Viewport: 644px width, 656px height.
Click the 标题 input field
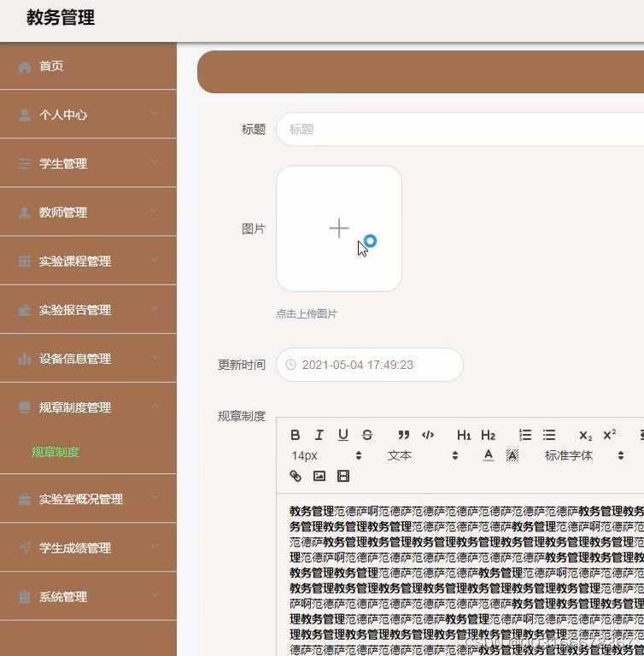coord(460,129)
